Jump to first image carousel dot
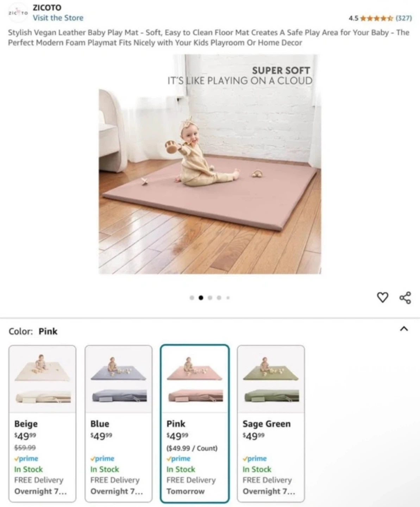Image resolution: width=420 pixels, height=507 pixels. pyautogui.click(x=192, y=298)
